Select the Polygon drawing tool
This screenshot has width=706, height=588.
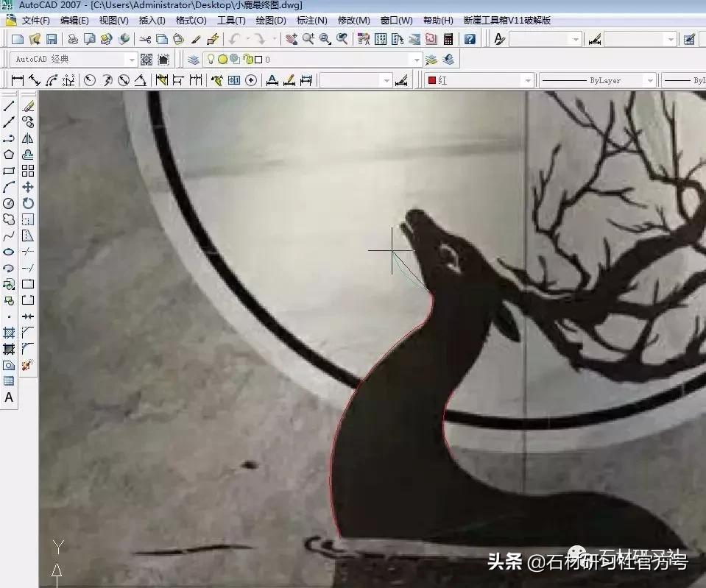(9, 155)
